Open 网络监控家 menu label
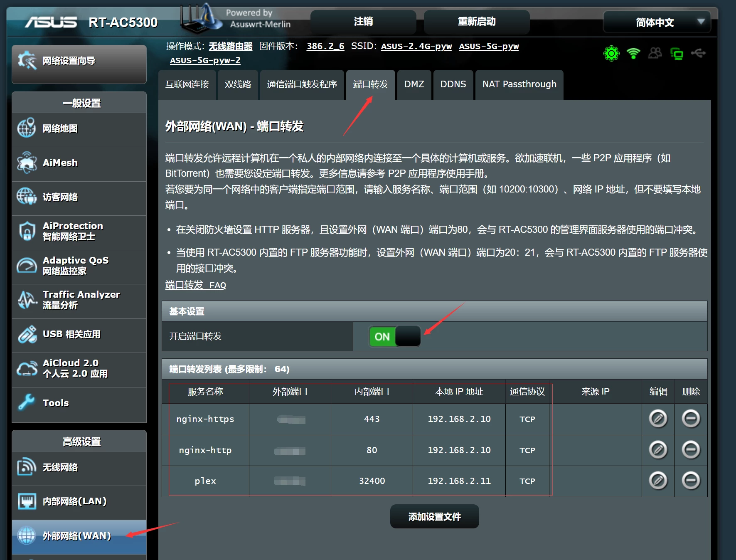The image size is (736, 560). coord(64,271)
